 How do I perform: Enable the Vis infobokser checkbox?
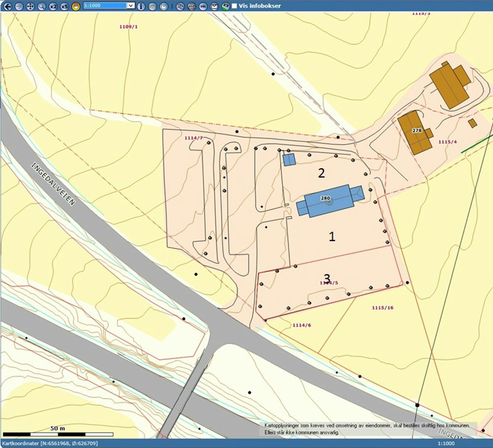coord(234,6)
